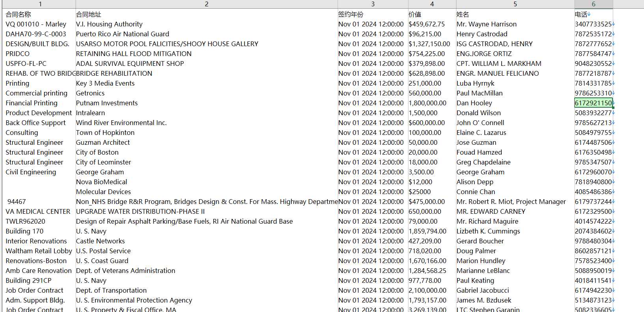Click phone number 3407733525
The image size is (644, 312).
(x=594, y=24)
